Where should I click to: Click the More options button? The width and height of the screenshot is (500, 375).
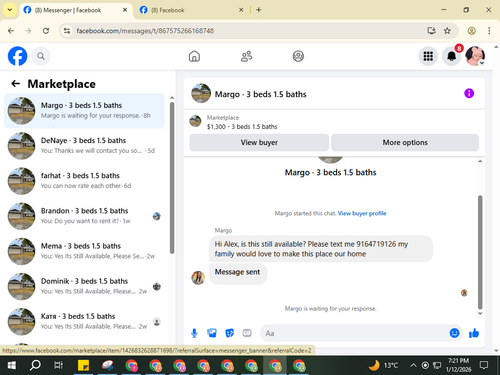(x=405, y=142)
